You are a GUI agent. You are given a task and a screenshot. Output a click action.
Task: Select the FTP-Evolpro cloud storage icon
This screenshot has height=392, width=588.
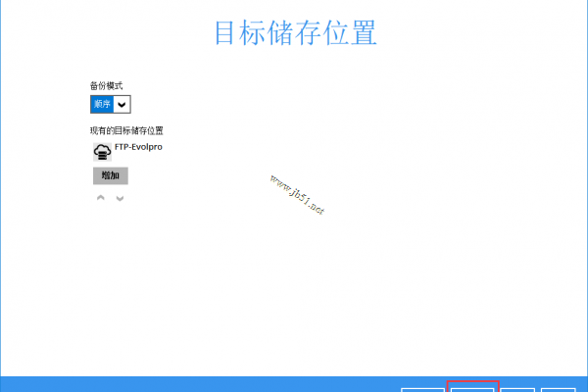click(x=102, y=152)
